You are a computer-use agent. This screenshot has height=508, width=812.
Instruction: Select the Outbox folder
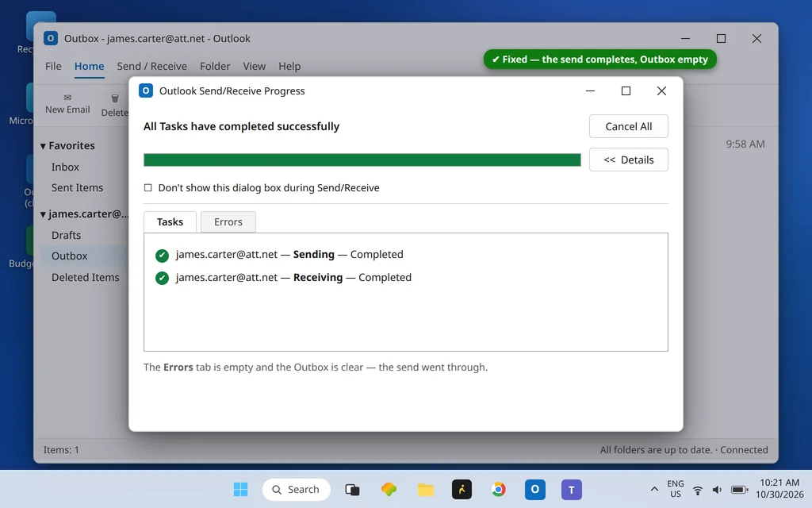point(70,256)
